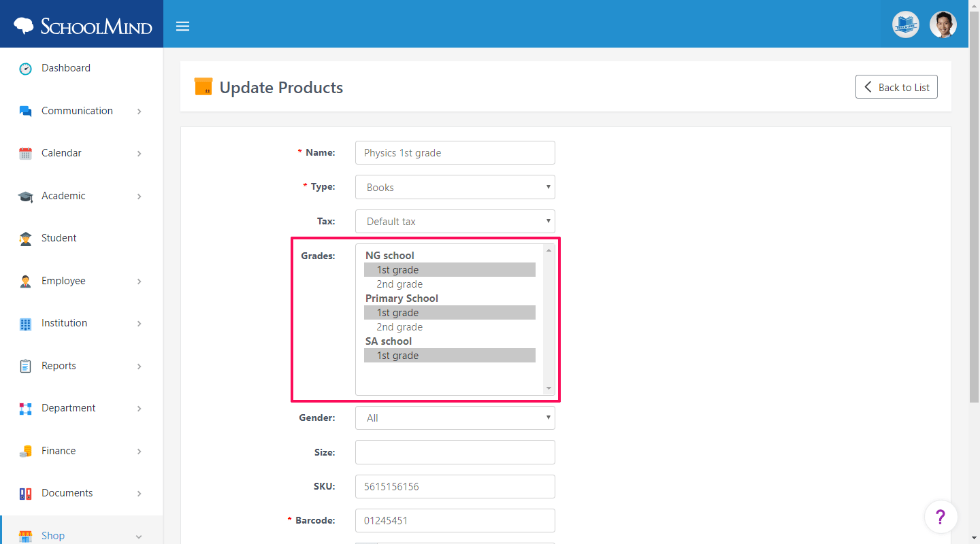Image resolution: width=980 pixels, height=544 pixels.
Task: Expand the Academic submenu chevron
Action: point(139,197)
